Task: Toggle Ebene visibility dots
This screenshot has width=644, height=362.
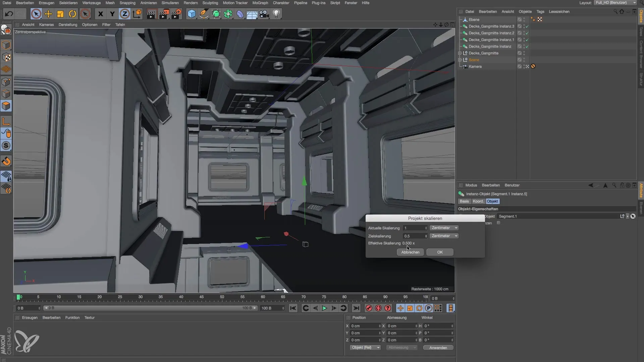Action: click(x=524, y=19)
